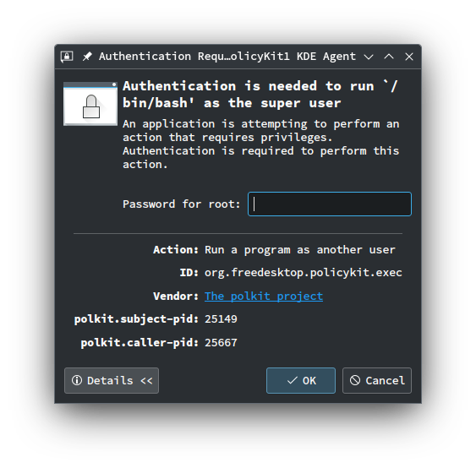Maximize the dialog with the up chevron
Screen dimensions: 476x468
point(389,57)
